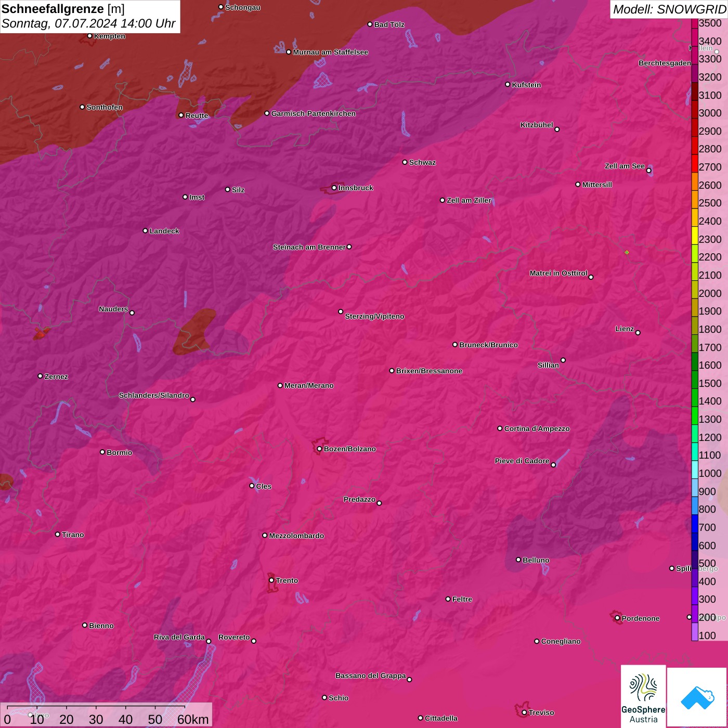This screenshot has width=728, height=728.
Task: Click the blue avalanche service logo
Action: [x=697, y=697]
